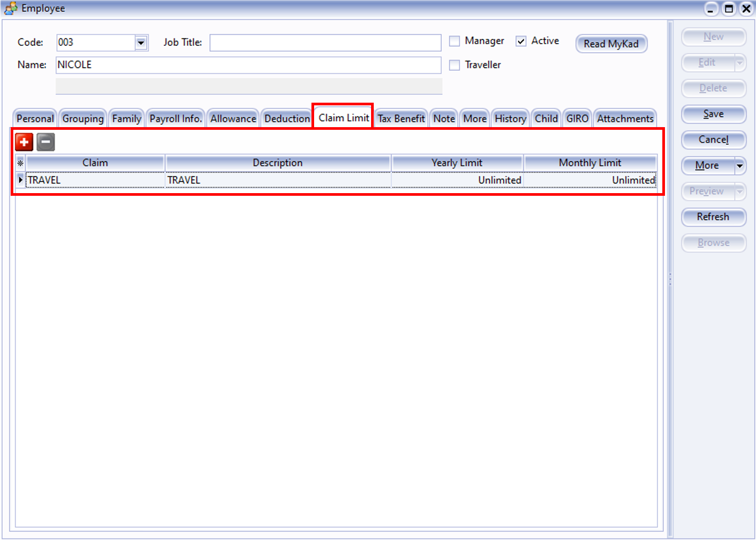Click the Employee window title icon
This screenshot has height=540, width=756.
11,9
